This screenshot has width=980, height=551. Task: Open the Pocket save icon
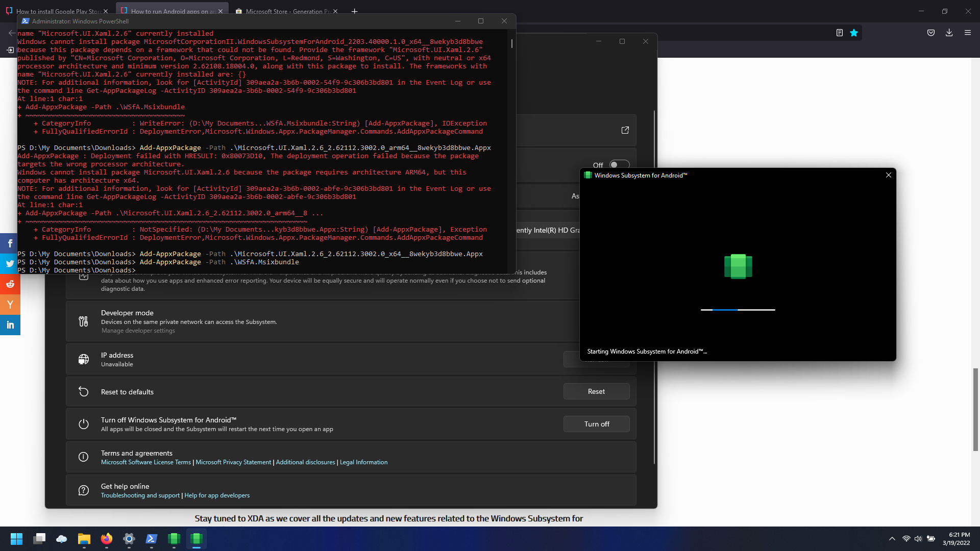coord(931,33)
